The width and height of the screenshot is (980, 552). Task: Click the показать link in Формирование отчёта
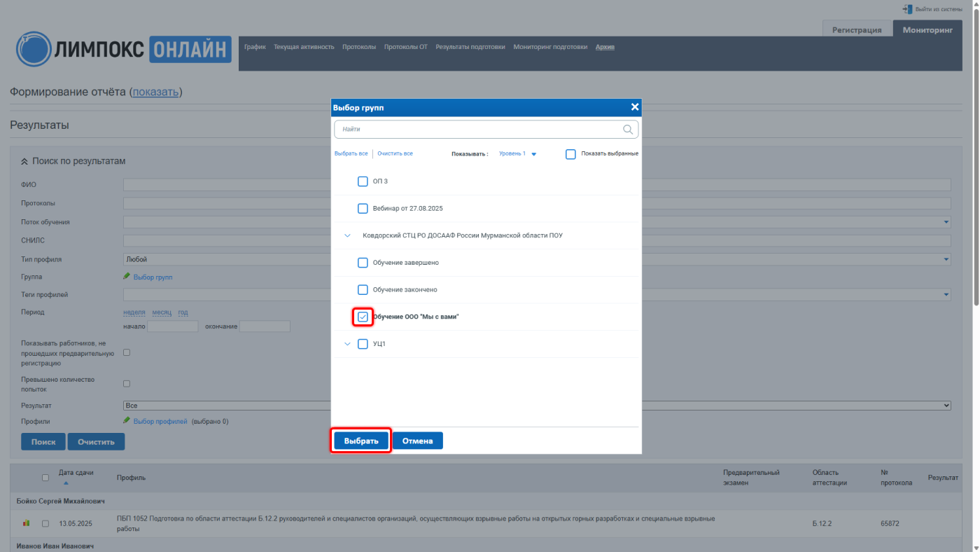156,92
